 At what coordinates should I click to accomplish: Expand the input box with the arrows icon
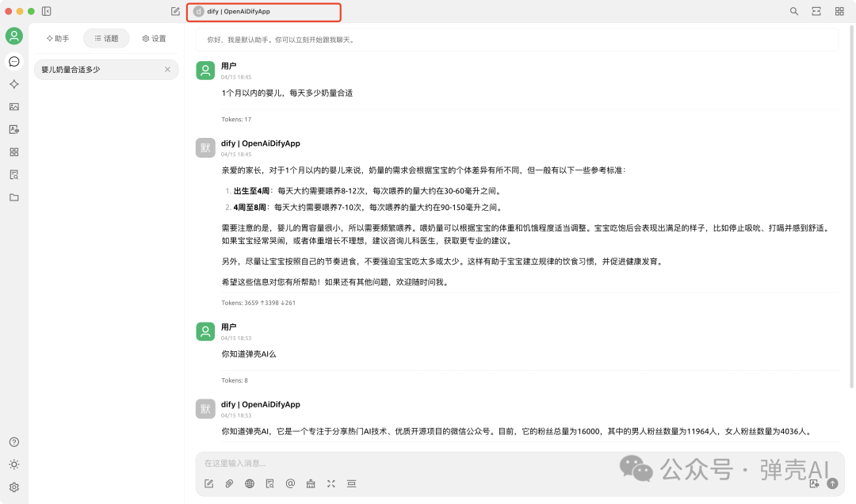click(x=331, y=484)
